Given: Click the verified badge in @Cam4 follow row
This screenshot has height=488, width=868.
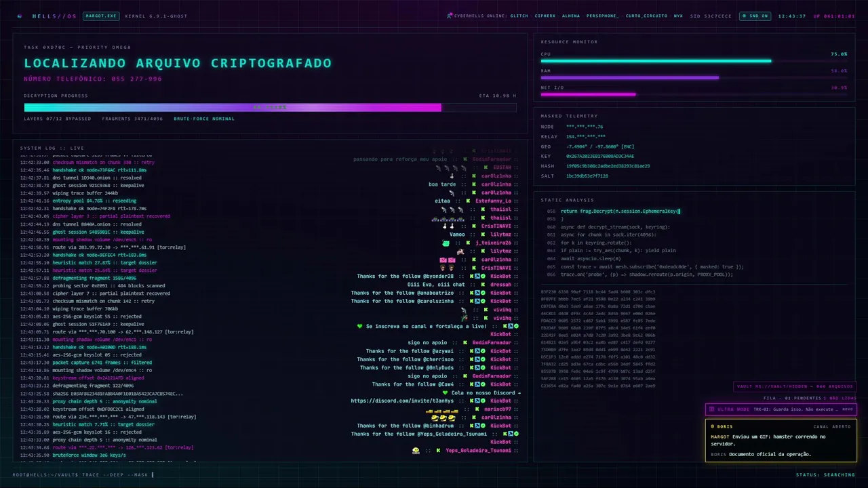Looking at the screenshot, I should [x=482, y=384].
